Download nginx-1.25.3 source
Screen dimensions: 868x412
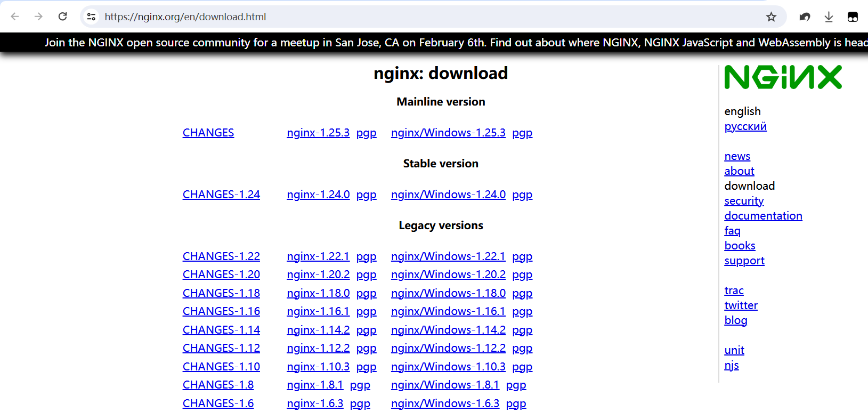(318, 133)
